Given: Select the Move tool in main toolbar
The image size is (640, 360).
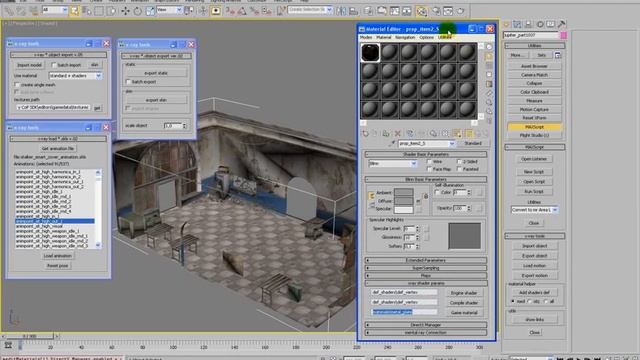Looking at the screenshot, I should tap(125, 11).
